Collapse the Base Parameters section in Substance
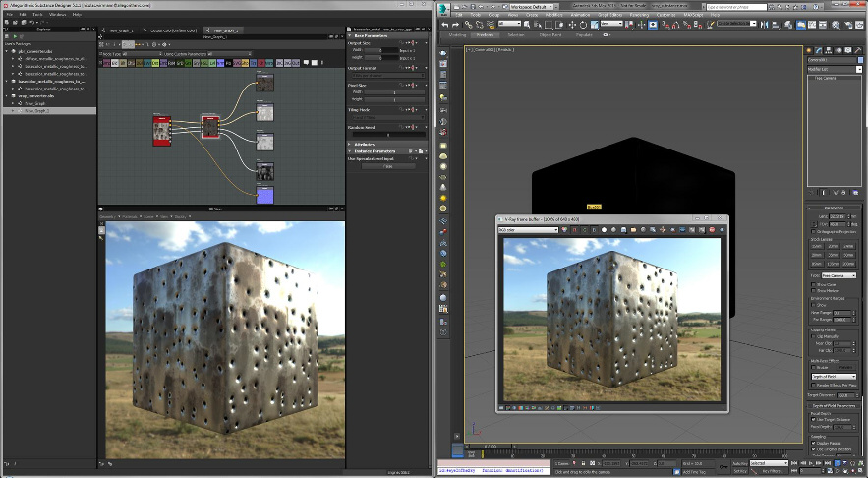 [350, 35]
